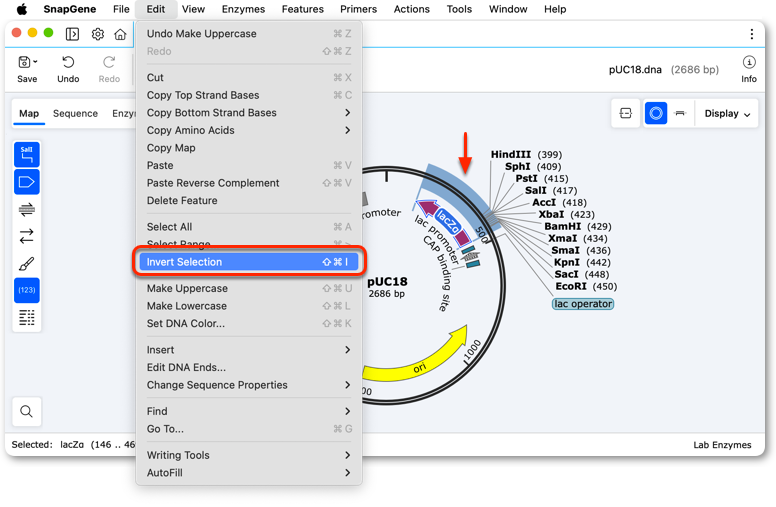776x507 pixels.
Task: Open the Actions menu
Action: pos(411,9)
